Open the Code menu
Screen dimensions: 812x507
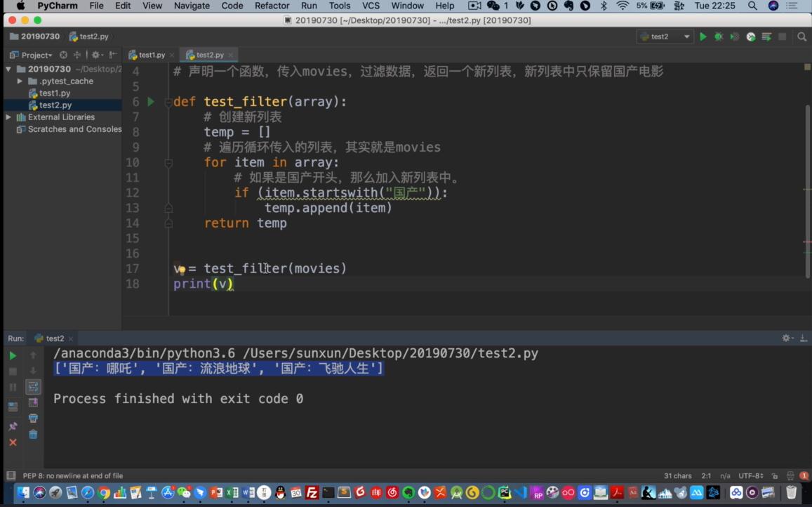point(232,6)
